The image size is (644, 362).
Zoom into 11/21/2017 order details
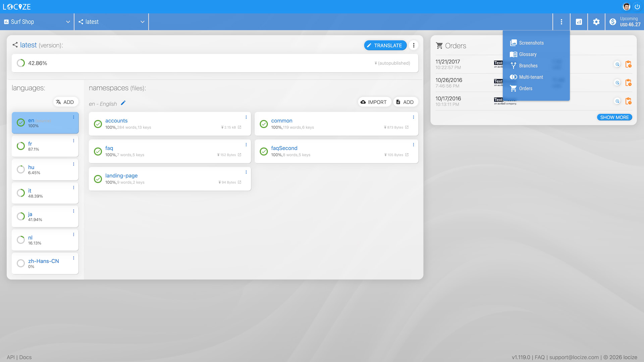coord(617,64)
